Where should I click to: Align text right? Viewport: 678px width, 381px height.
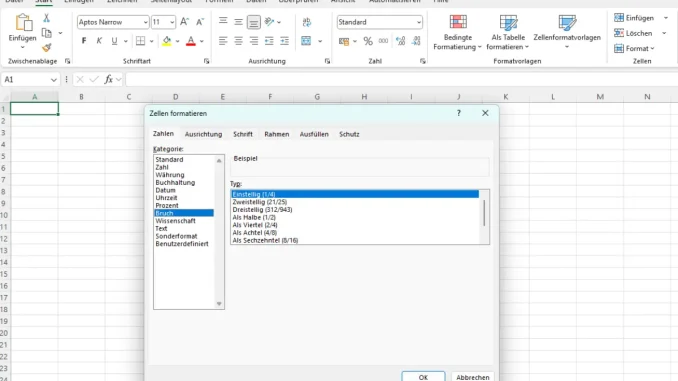click(254, 41)
